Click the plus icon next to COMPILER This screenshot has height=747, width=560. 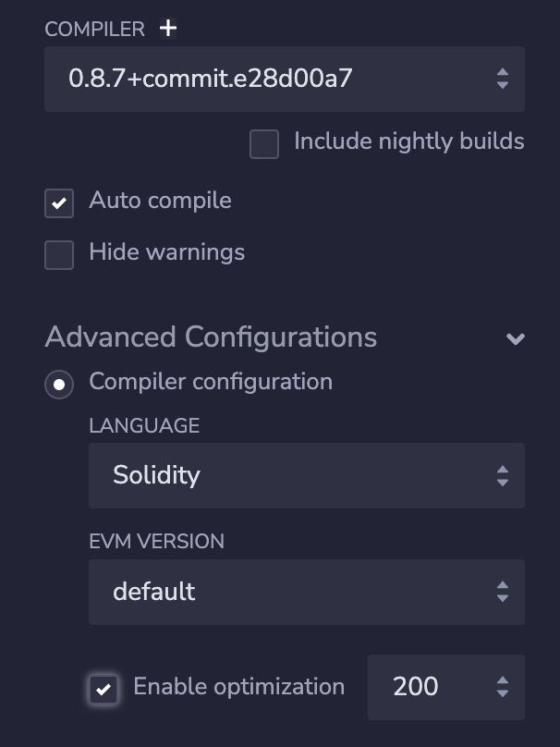(167, 29)
